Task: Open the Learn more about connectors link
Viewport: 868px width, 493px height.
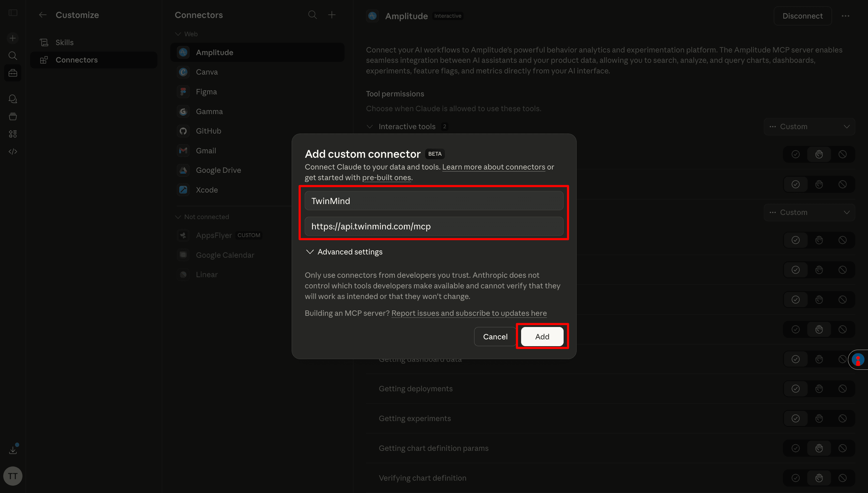Action: (x=493, y=167)
